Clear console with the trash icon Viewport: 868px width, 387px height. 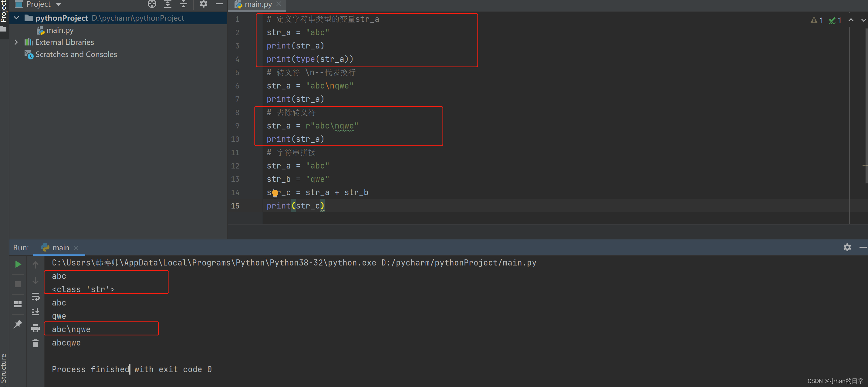(35, 343)
